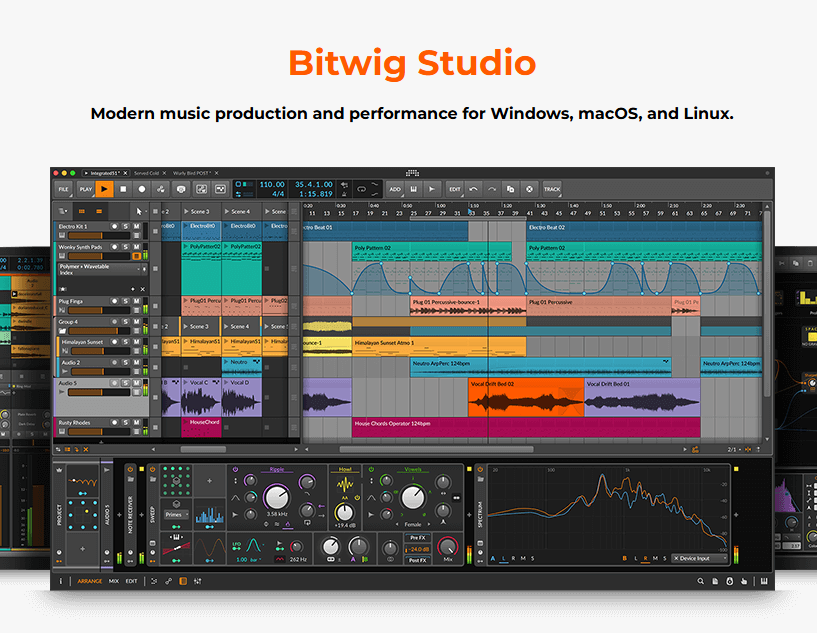
Task: Switch to the EDIT view in footer
Action: coord(131,581)
